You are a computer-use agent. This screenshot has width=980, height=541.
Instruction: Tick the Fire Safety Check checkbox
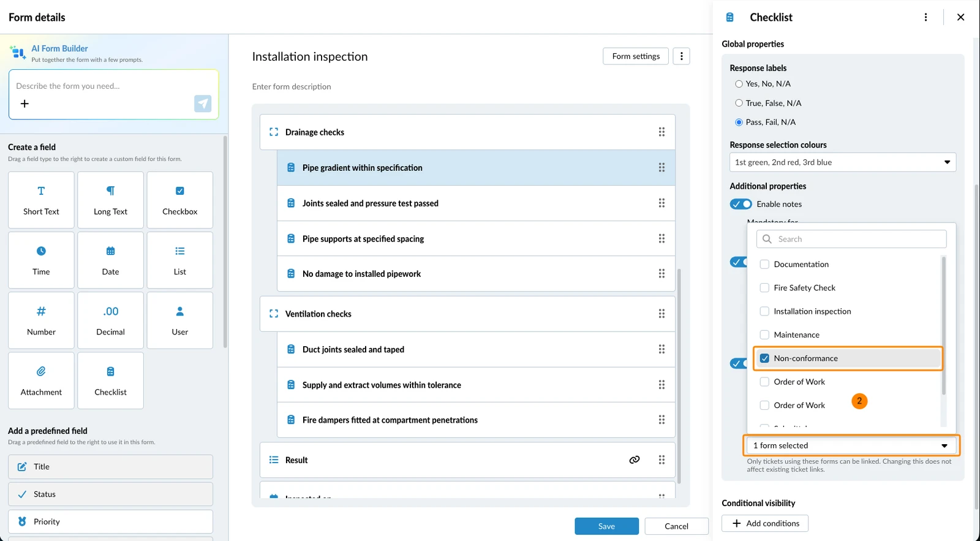click(x=764, y=287)
